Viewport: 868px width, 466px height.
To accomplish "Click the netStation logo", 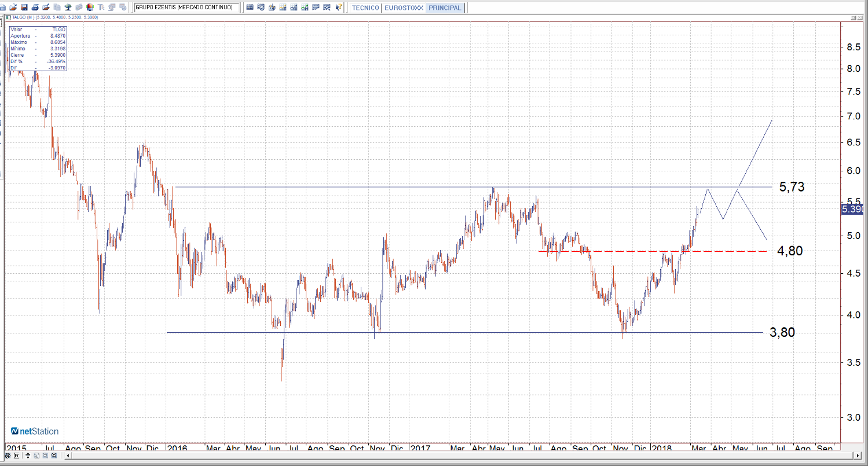I will coord(35,431).
